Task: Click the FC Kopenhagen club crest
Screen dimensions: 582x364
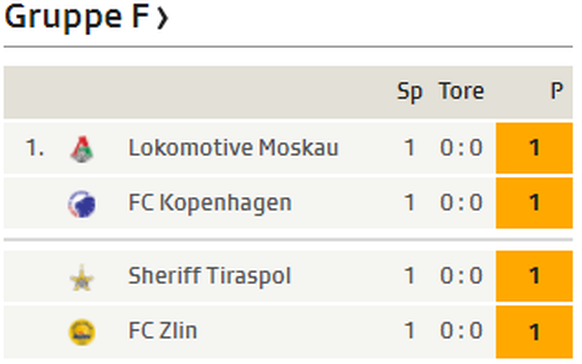Action: [x=82, y=204]
